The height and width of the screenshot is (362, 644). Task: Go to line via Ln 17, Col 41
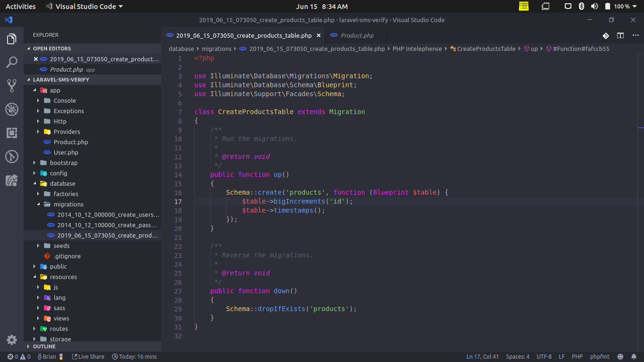(483, 357)
